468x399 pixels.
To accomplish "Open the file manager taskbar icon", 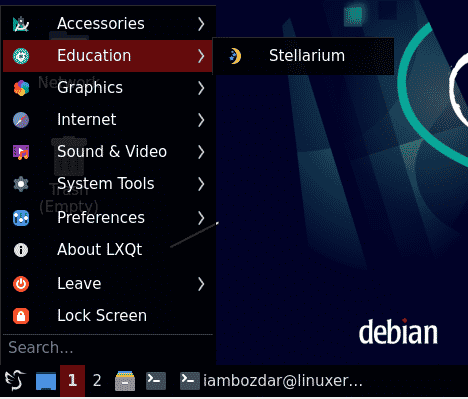I will (125, 381).
